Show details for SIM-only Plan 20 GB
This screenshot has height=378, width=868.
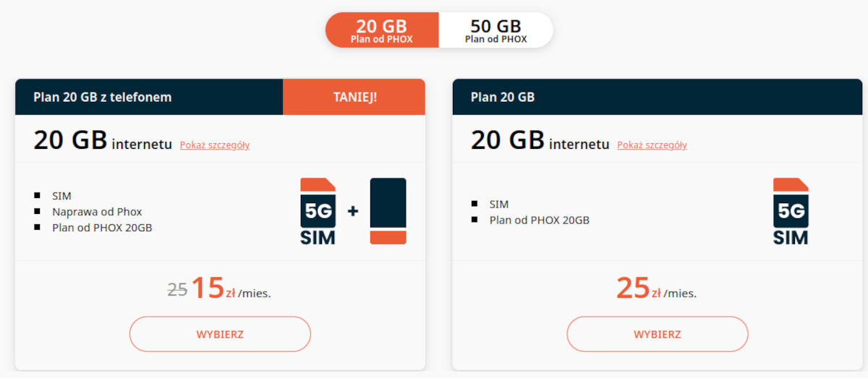pos(652,145)
